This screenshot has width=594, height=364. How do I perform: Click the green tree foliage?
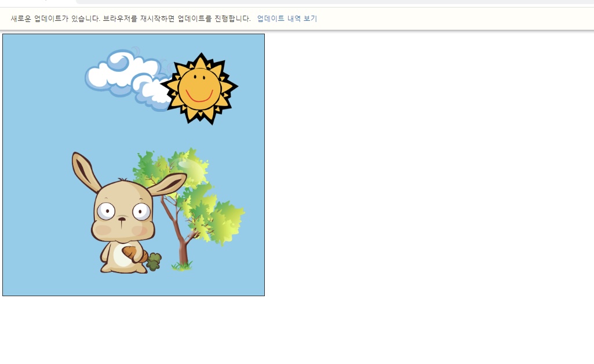(x=193, y=190)
